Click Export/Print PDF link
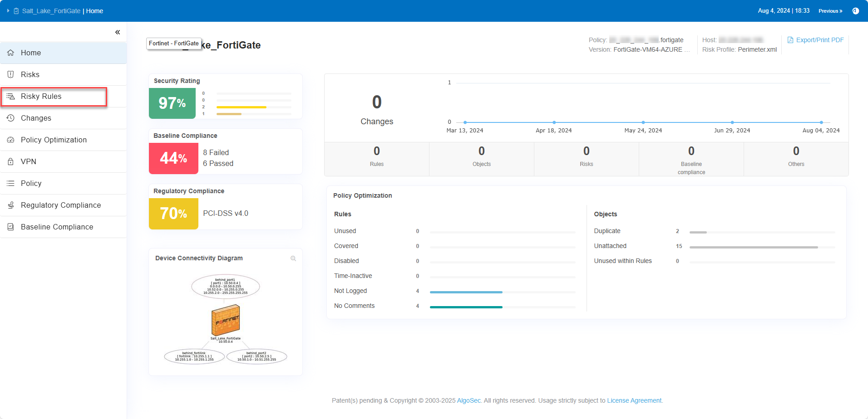 815,40
